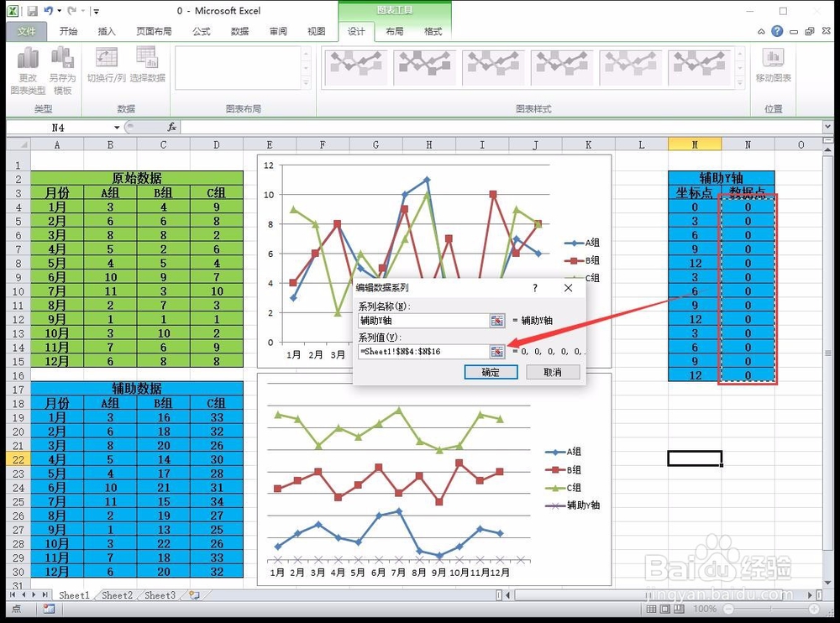Click the A组 legend entry in lower chart
Screen dimensions: 840x623
[564, 452]
